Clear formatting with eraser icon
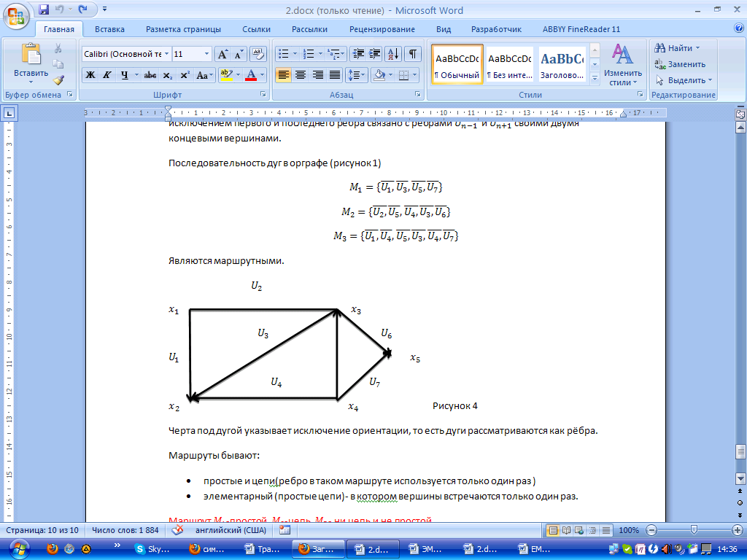This screenshot has height=560, width=747. pos(258,54)
